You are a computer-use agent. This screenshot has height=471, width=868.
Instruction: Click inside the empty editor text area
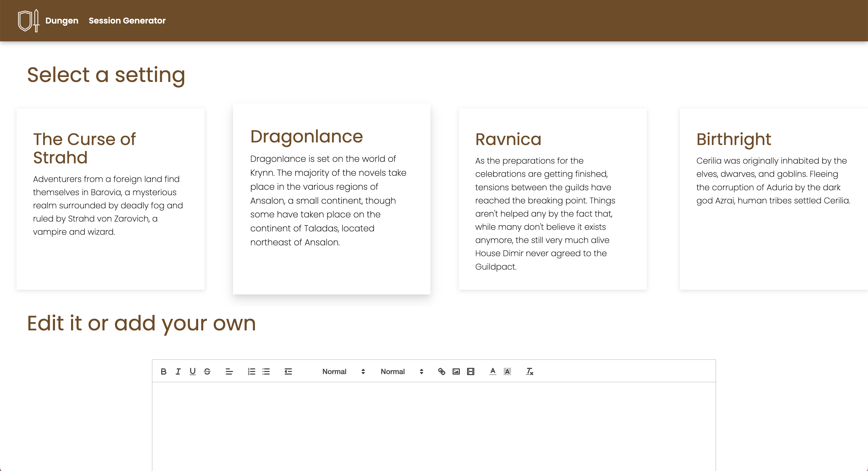(434, 426)
